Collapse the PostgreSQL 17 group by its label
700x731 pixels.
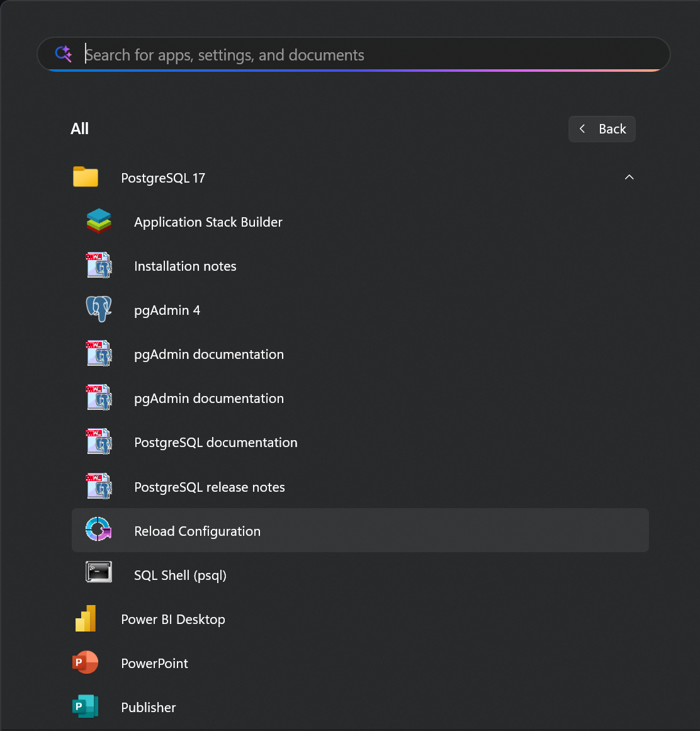163,178
